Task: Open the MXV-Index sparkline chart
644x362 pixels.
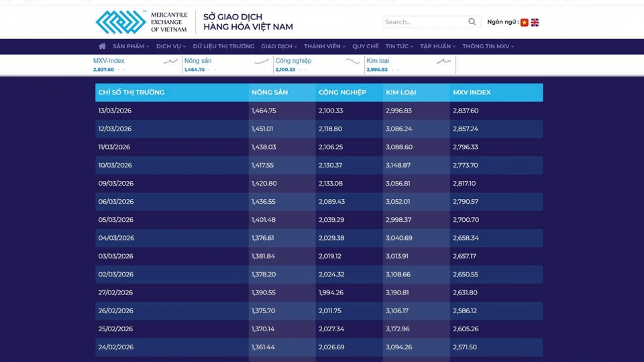Action: pos(170,62)
